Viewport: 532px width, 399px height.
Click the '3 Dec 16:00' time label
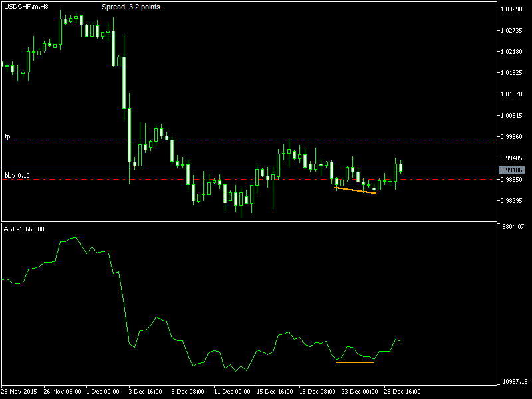[x=146, y=391]
